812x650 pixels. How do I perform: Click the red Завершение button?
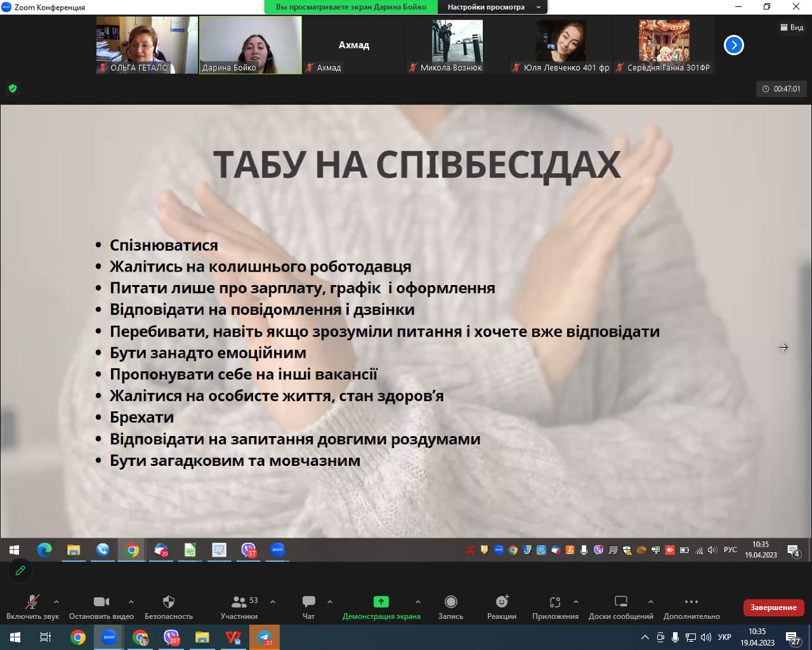tap(773, 607)
